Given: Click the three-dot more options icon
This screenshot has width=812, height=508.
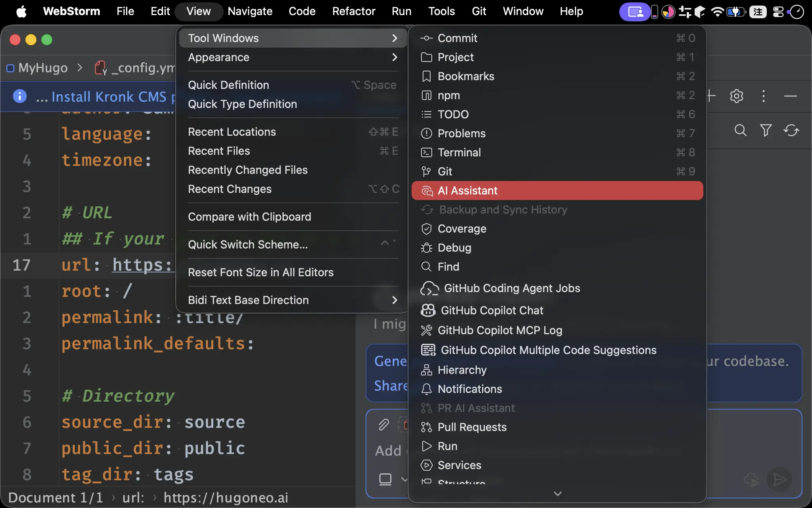Looking at the screenshot, I should point(763,96).
